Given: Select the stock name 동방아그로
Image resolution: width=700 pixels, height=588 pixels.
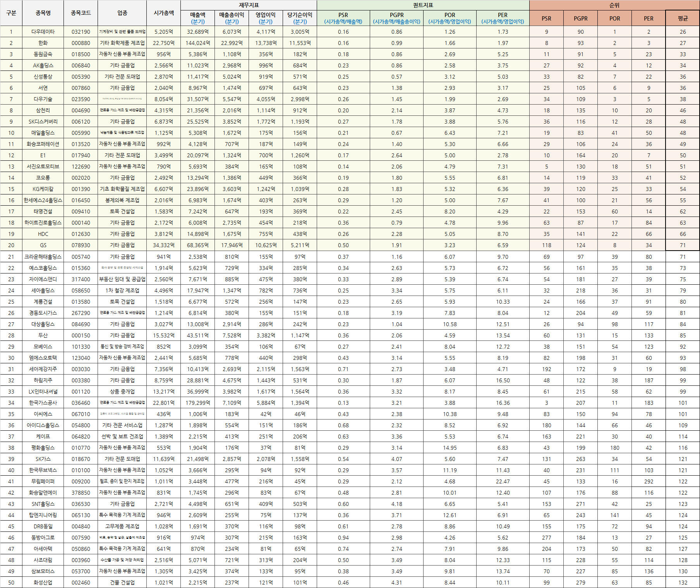Looking at the screenshot, I should point(43,538).
